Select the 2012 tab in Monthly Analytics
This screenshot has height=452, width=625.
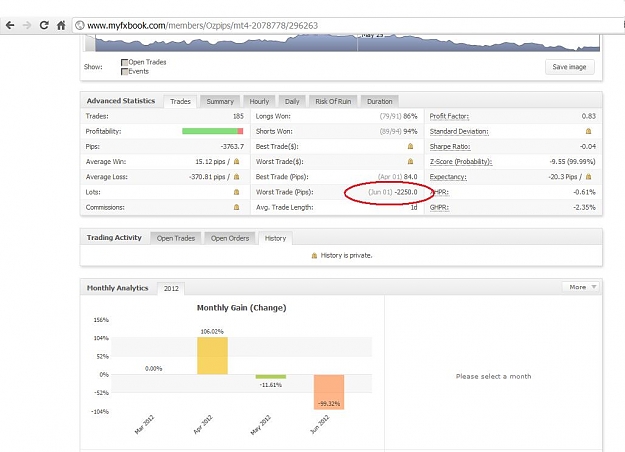(x=171, y=288)
